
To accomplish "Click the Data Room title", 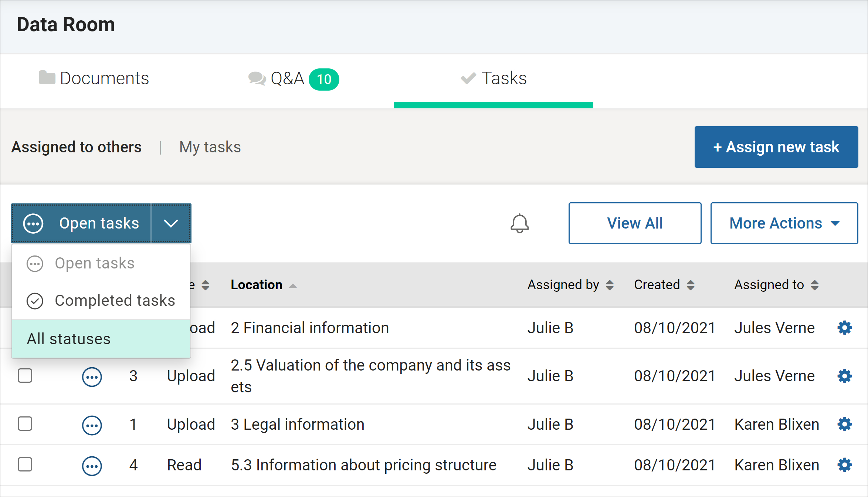I will (x=66, y=24).
